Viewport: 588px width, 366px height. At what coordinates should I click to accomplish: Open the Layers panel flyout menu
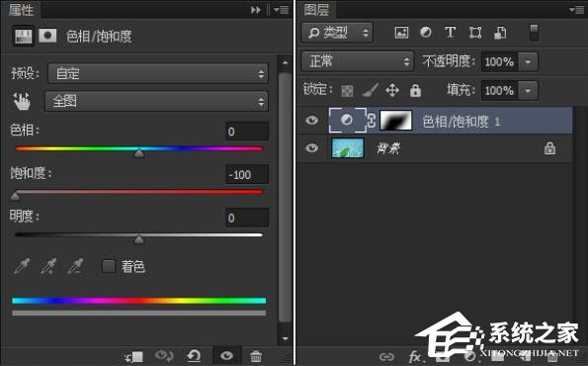(x=577, y=10)
